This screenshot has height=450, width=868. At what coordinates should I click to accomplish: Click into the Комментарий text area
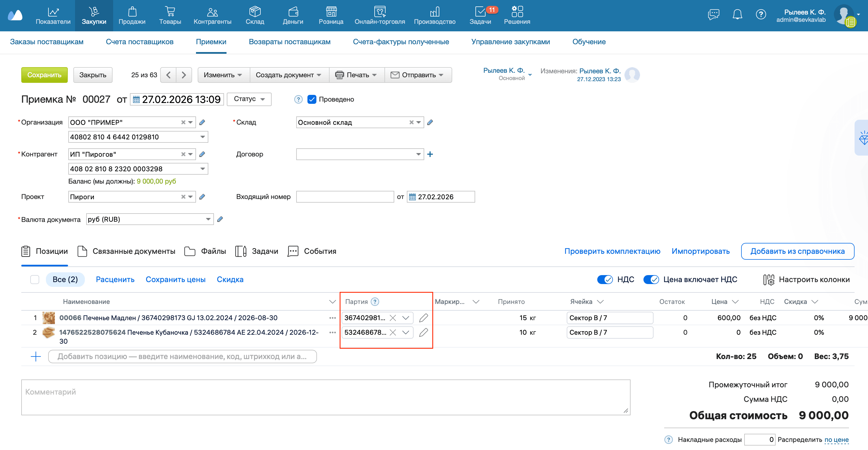point(325,397)
